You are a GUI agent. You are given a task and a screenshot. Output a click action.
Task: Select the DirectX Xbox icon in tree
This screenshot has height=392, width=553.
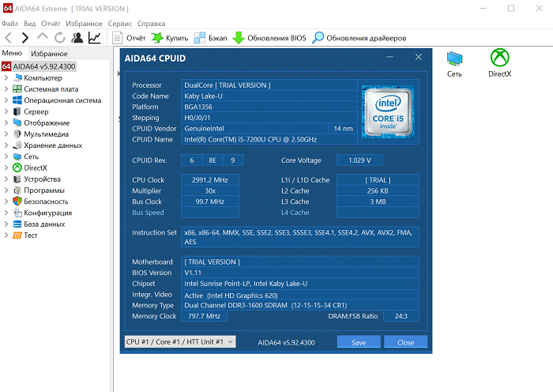tap(17, 168)
